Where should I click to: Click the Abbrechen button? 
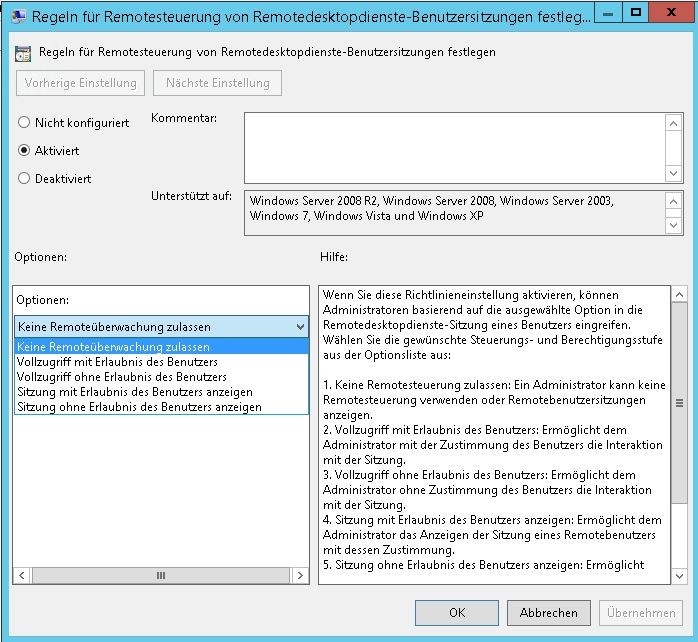[548, 613]
